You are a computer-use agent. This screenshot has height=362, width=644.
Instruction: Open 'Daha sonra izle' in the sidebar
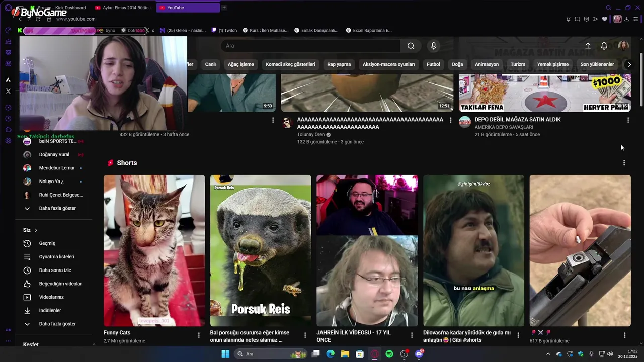click(53, 270)
